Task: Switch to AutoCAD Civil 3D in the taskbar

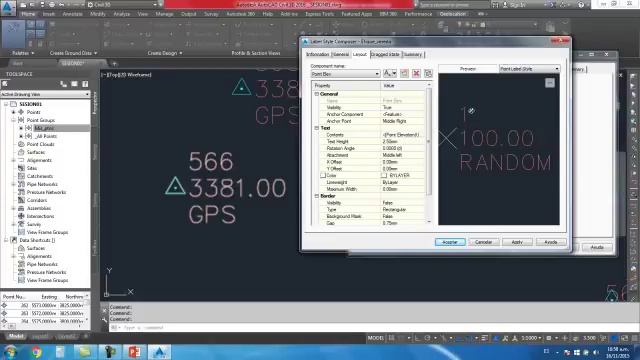Action: point(160,352)
